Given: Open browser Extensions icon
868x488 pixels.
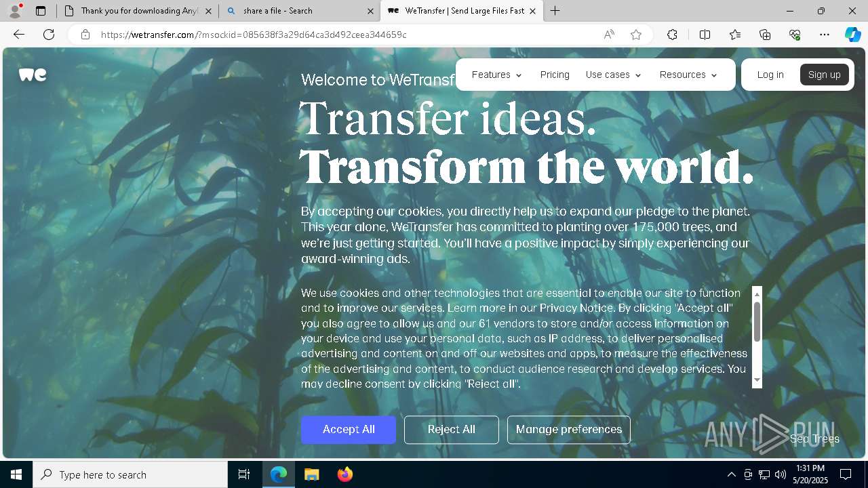Looking at the screenshot, I should coord(672,35).
